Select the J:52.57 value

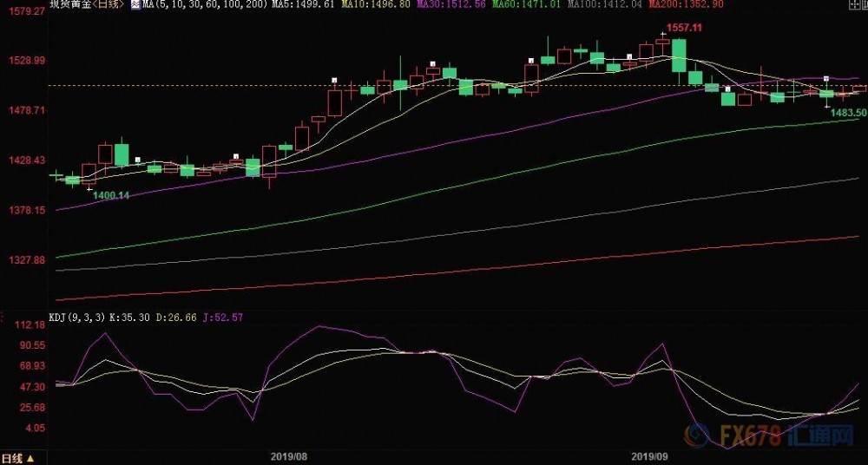[223, 318]
